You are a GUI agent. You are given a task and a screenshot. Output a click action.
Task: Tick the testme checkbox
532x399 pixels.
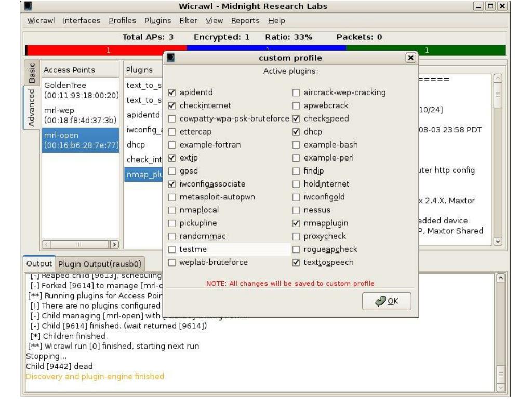[172, 249]
